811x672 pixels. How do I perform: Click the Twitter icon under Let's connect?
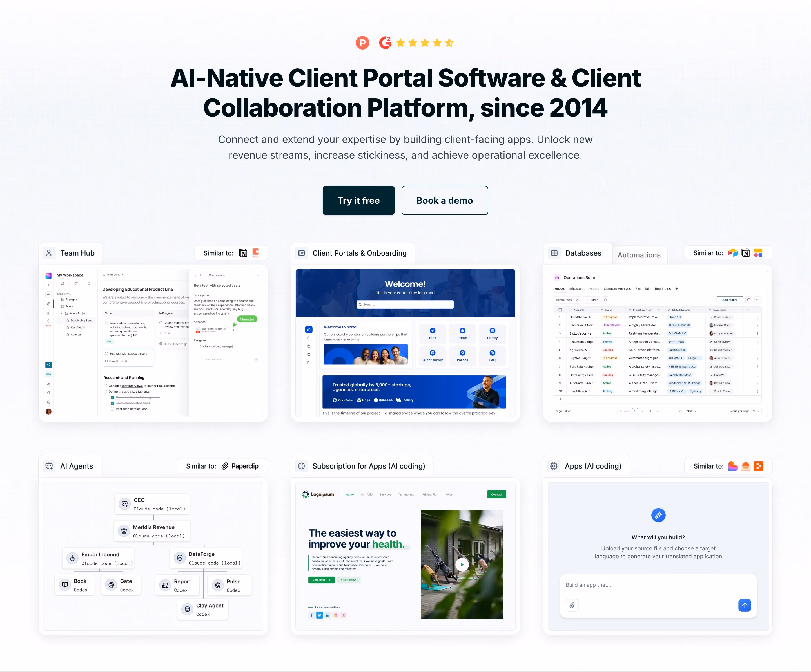click(x=319, y=615)
